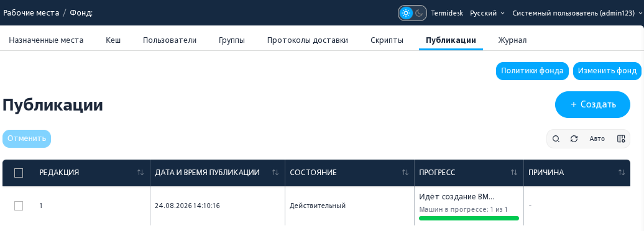Switch to dark theme moon icon
The height and width of the screenshot is (231, 644).
click(419, 13)
